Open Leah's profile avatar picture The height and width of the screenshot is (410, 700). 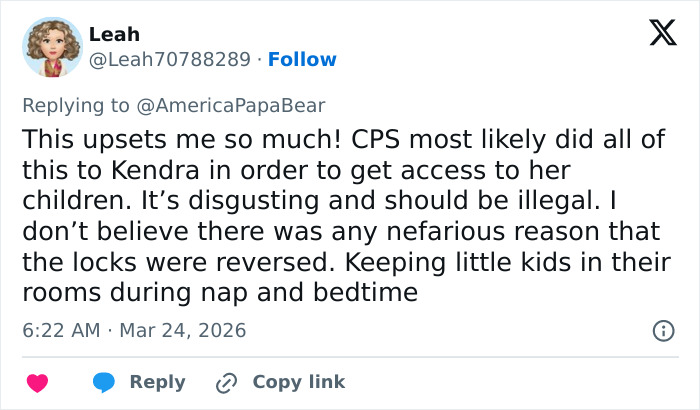(x=51, y=47)
